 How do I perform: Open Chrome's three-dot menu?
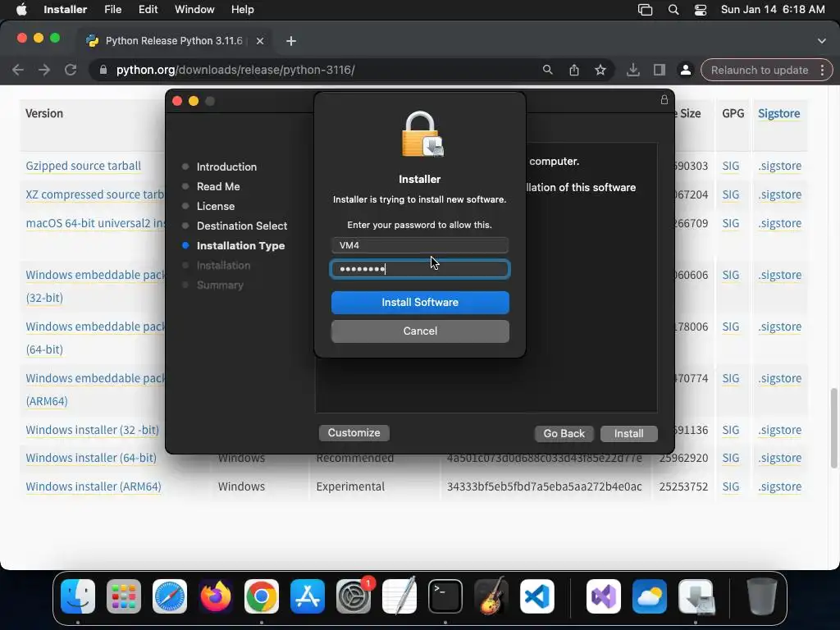(x=822, y=71)
